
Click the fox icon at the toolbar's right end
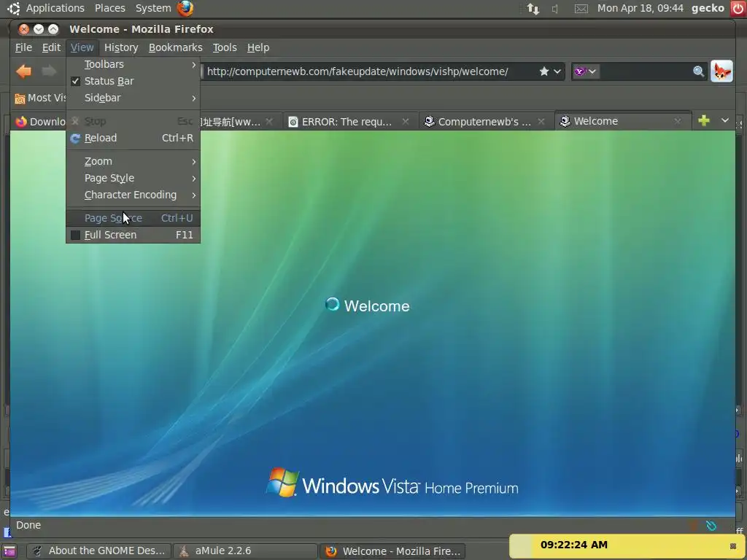click(721, 71)
